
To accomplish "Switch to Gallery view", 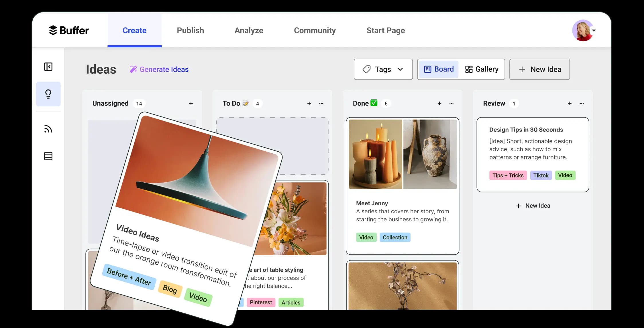I will [482, 69].
